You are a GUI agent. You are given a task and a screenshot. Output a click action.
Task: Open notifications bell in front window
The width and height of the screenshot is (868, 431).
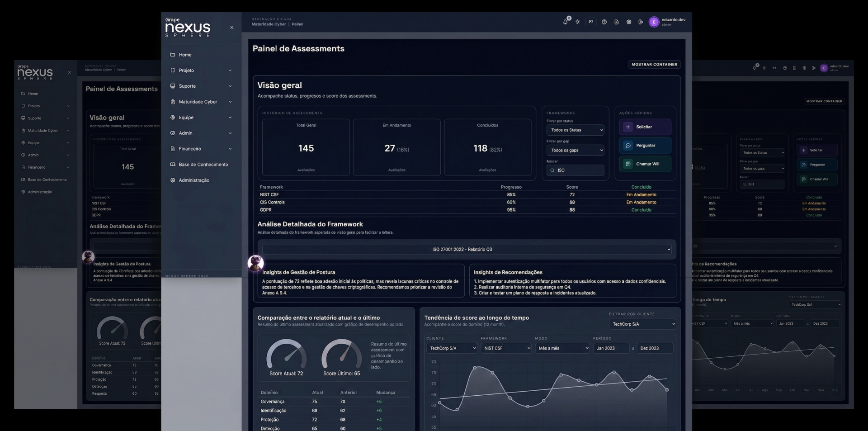point(565,22)
